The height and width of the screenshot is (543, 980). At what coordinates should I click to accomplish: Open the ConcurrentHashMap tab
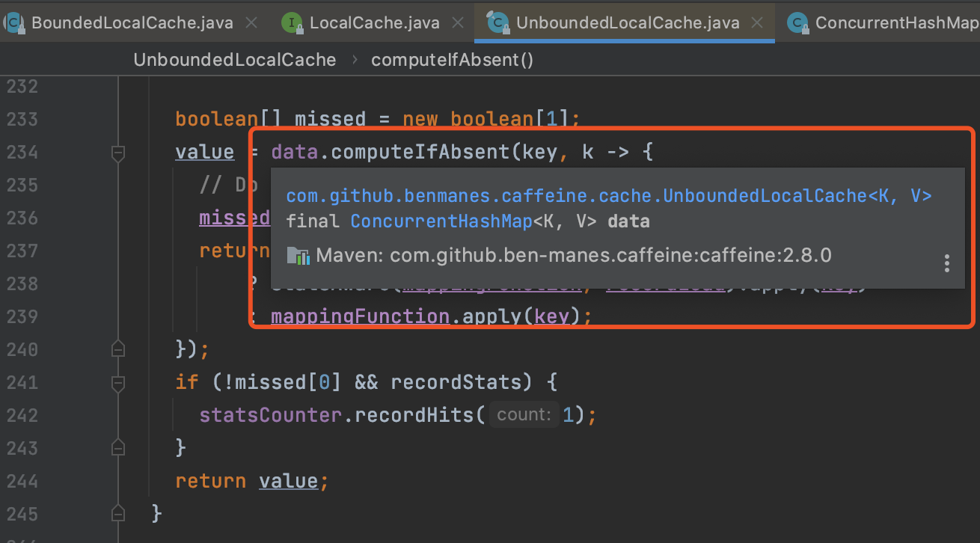(897, 23)
